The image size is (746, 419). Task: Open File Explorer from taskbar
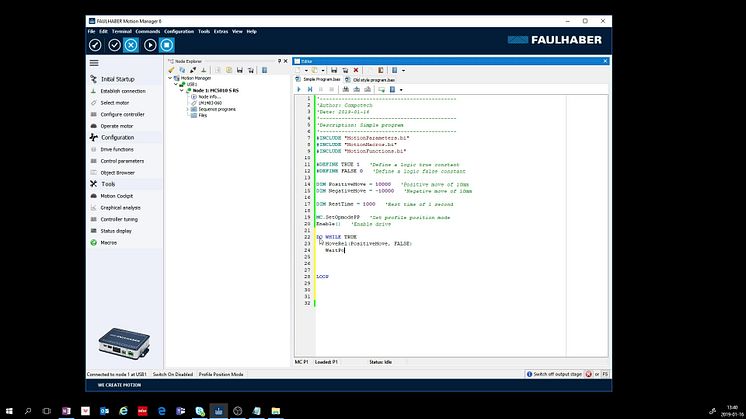coord(275,411)
